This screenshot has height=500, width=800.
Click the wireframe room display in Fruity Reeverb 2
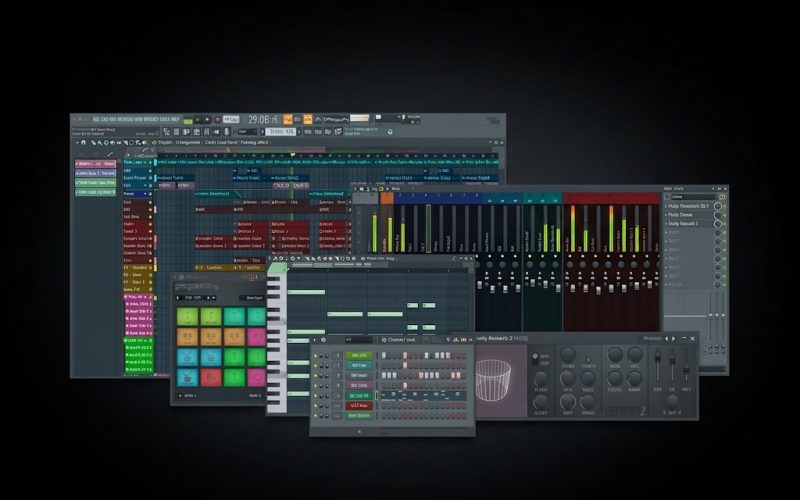click(494, 379)
